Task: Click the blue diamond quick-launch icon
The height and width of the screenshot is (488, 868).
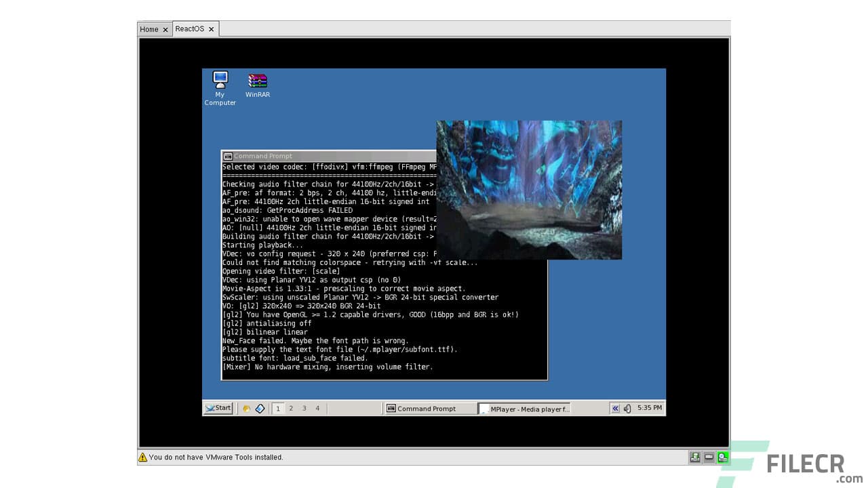Action: point(260,408)
